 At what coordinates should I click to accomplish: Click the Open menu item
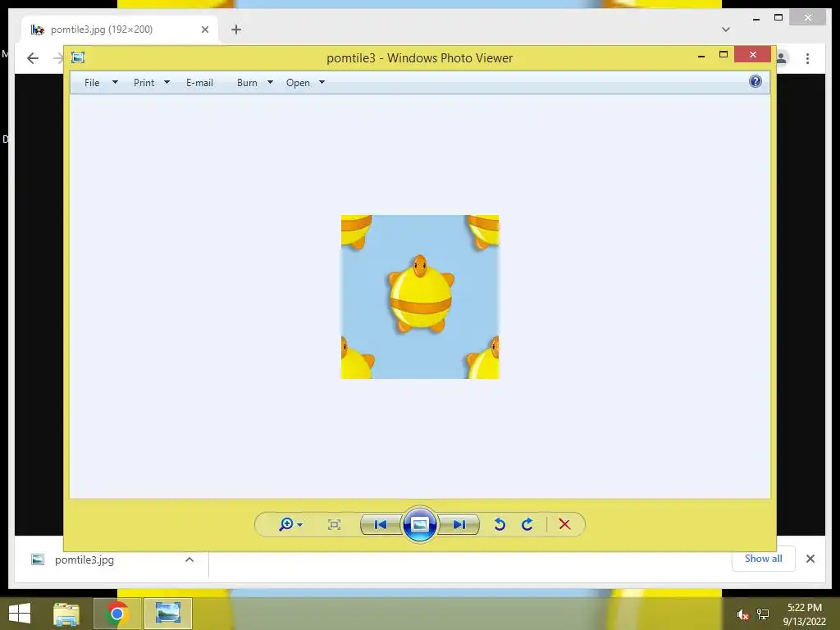coord(298,83)
